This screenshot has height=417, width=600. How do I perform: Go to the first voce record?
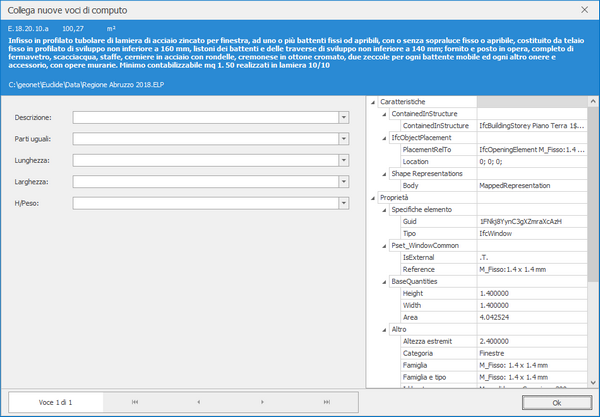pos(135,401)
